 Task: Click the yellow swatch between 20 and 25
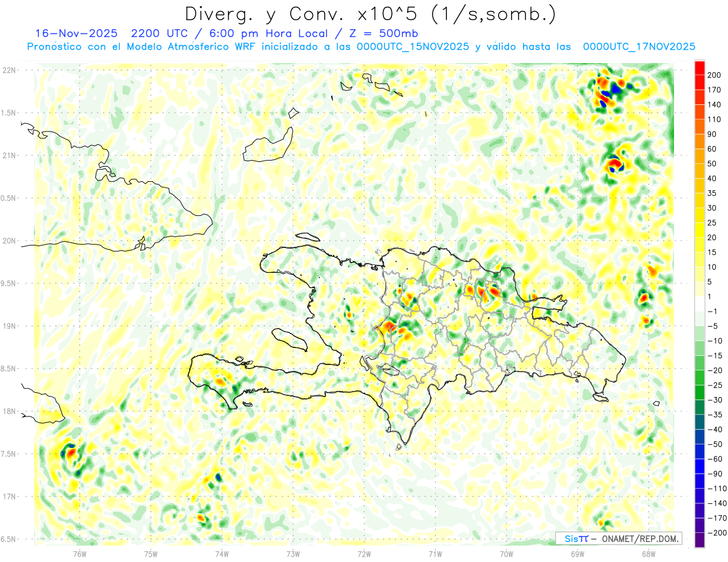(x=699, y=230)
